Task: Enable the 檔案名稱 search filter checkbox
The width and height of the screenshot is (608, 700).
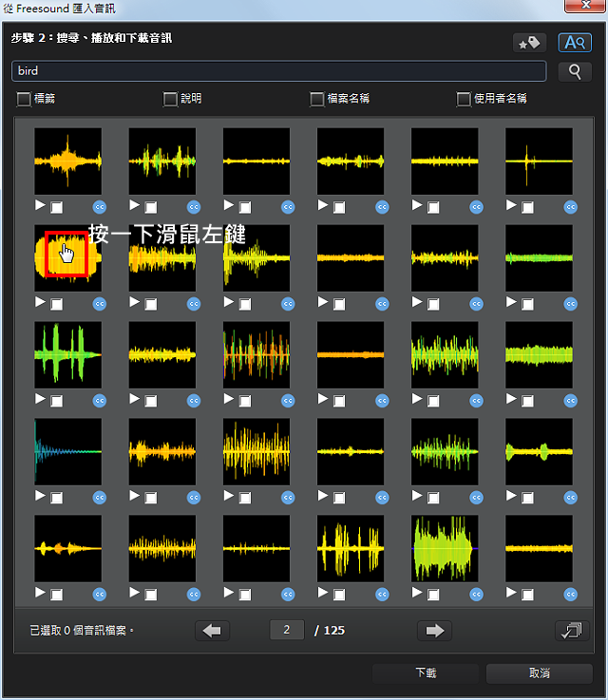Action: point(316,99)
